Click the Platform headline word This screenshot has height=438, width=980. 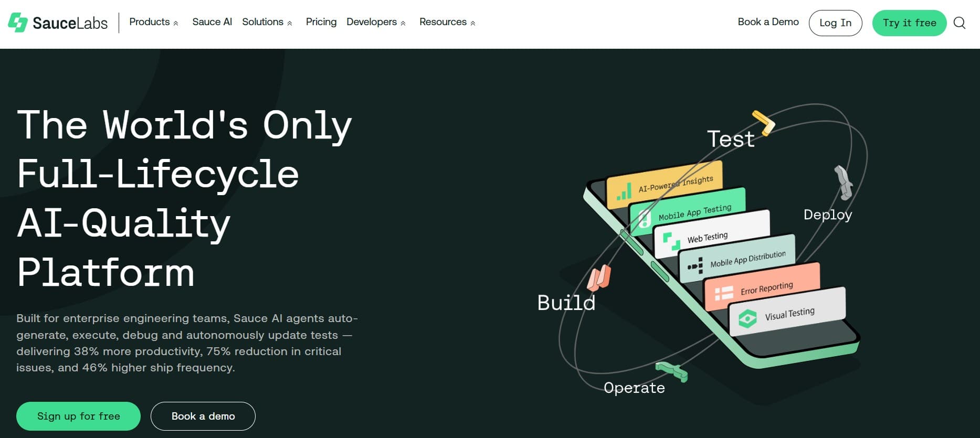pos(106,272)
